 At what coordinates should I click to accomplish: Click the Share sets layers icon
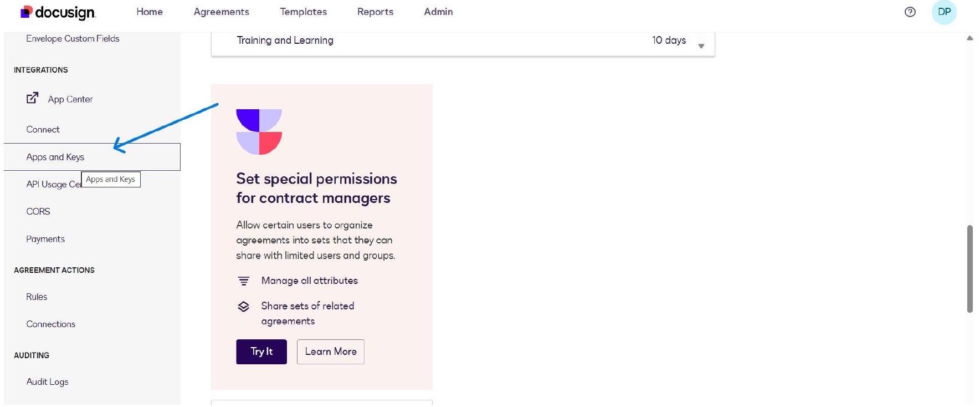[x=244, y=307]
